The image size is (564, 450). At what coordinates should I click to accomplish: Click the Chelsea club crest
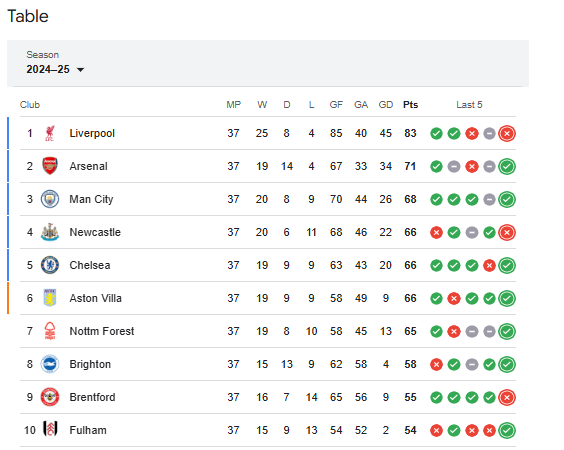[x=50, y=265]
